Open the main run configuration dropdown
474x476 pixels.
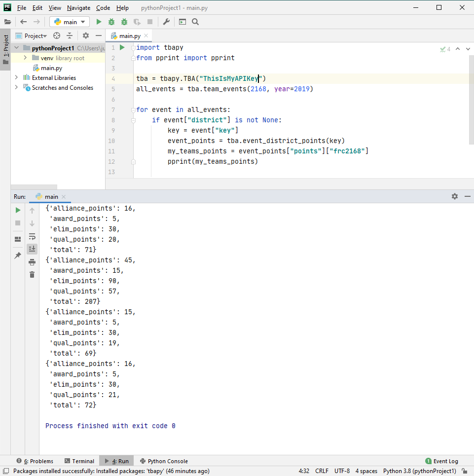70,22
